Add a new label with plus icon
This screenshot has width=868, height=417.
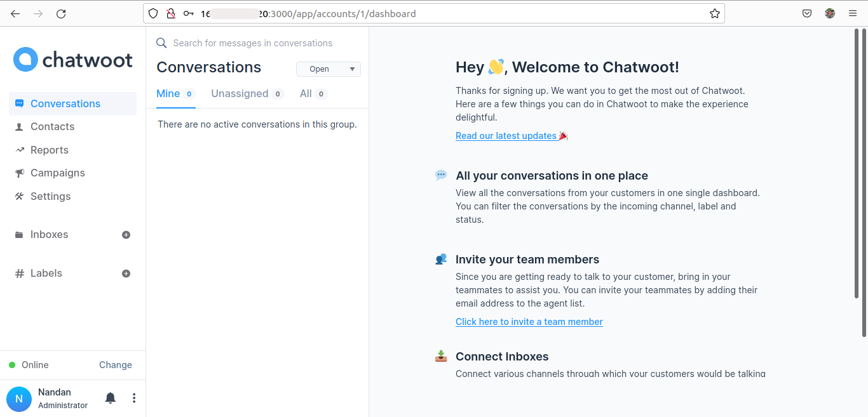[x=126, y=274]
